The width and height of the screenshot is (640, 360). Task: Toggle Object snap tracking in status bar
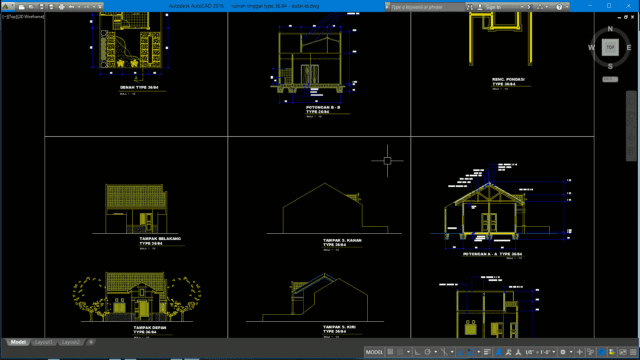[460, 352]
